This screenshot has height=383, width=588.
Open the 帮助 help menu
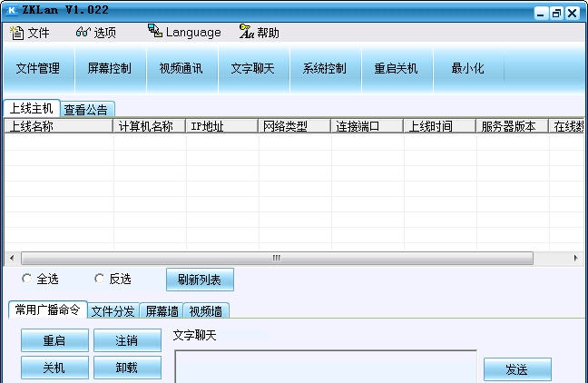pyautogui.click(x=260, y=33)
